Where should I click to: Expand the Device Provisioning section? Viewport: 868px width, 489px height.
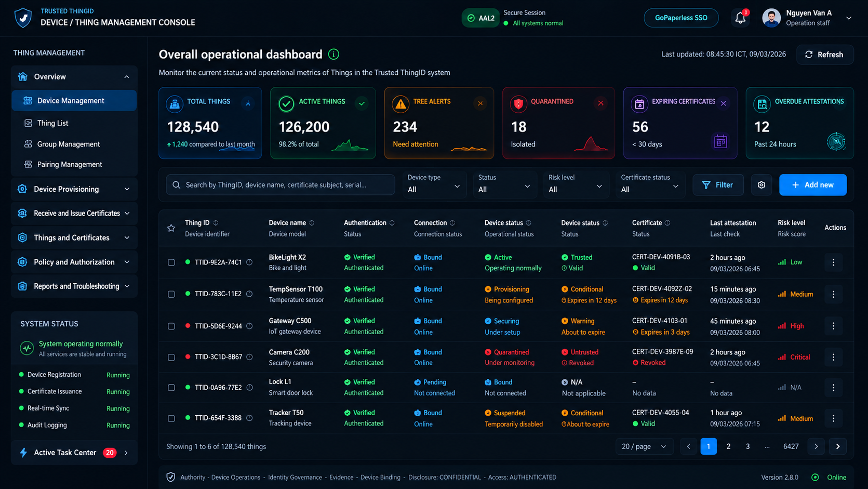[x=74, y=189]
